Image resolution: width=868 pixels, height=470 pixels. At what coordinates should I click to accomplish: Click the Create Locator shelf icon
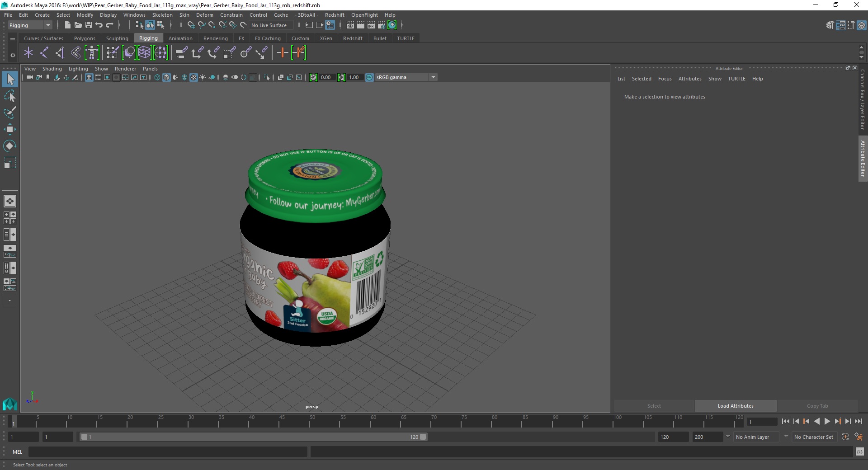coord(28,53)
